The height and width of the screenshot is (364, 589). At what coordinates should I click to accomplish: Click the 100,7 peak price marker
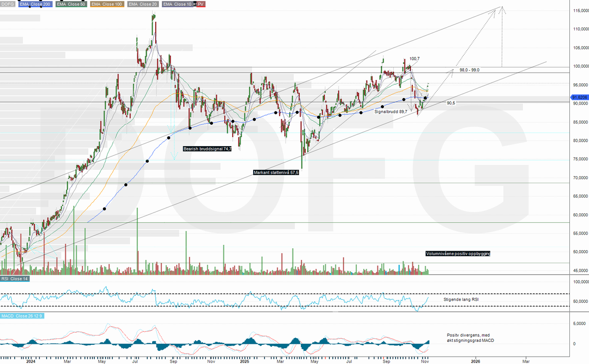coord(415,58)
